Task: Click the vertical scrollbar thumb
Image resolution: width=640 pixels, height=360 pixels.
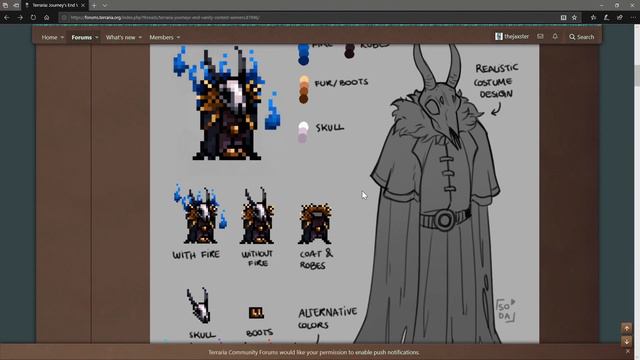Action: pos(637,75)
